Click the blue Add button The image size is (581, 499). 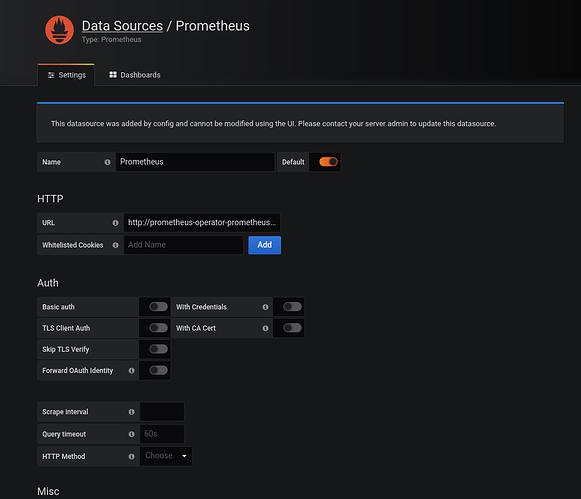265,245
